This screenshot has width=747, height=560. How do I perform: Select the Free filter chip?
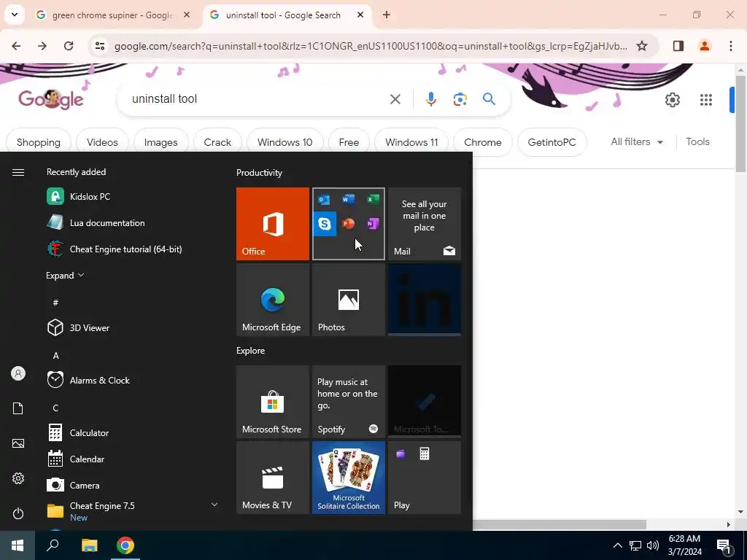tap(349, 142)
